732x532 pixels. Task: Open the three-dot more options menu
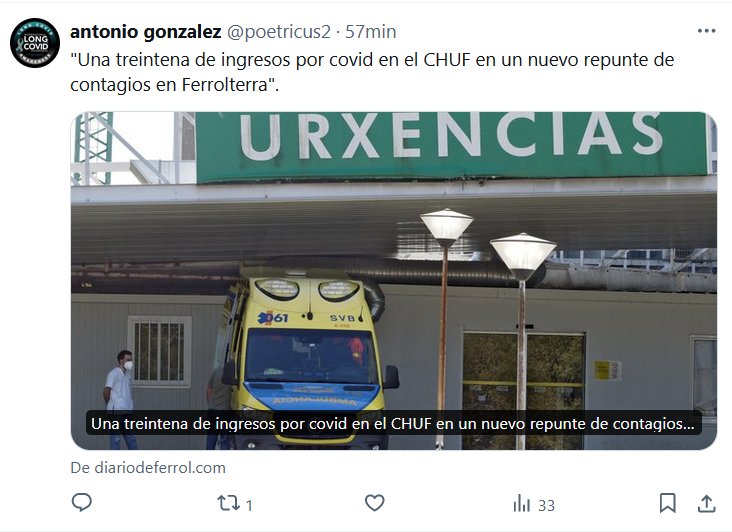click(x=706, y=31)
